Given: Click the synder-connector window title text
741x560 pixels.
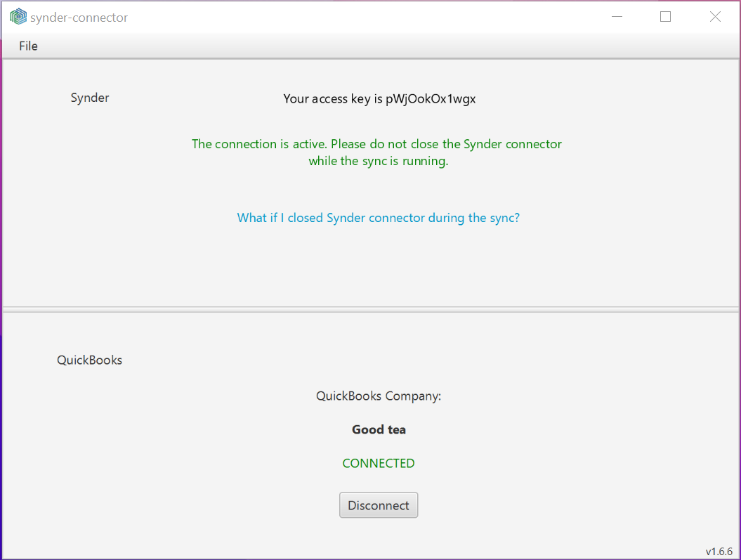Looking at the screenshot, I should (x=79, y=18).
